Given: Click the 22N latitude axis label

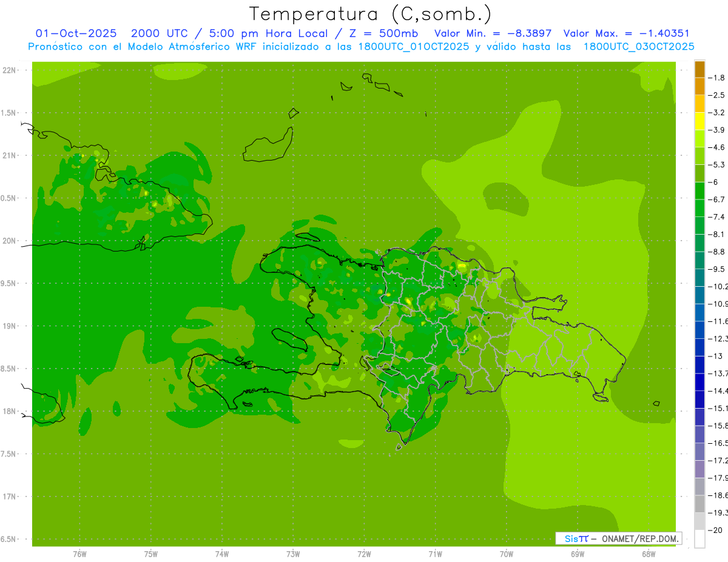Looking at the screenshot, I should point(10,70).
